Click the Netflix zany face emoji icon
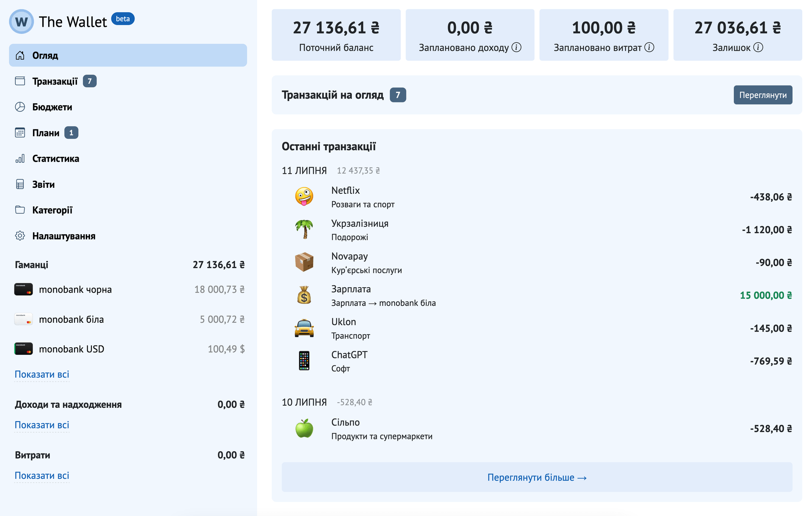The image size is (812, 516). point(304,197)
